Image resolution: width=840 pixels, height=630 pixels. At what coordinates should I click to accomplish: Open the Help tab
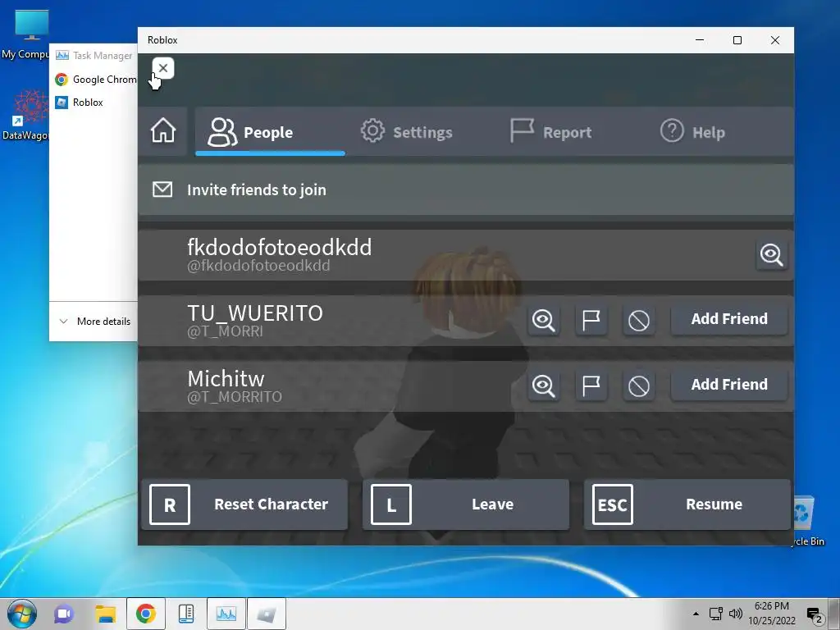(x=692, y=132)
